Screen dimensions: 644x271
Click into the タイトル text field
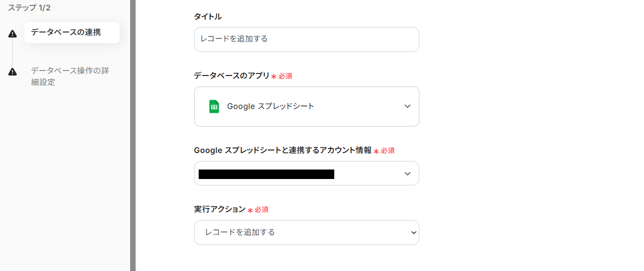pyautogui.click(x=306, y=39)
